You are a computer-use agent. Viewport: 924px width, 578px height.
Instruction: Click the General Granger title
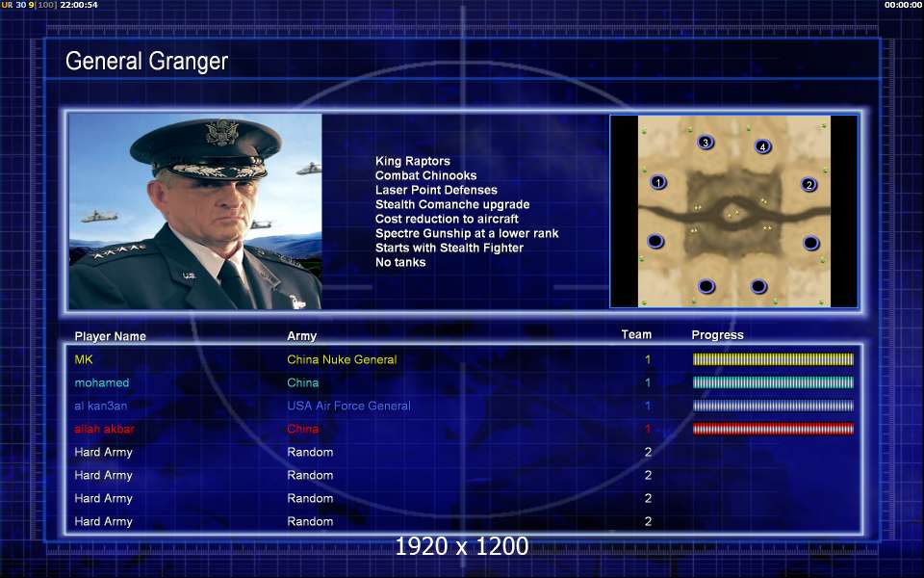pyautogui.click(x=146, y=61)
